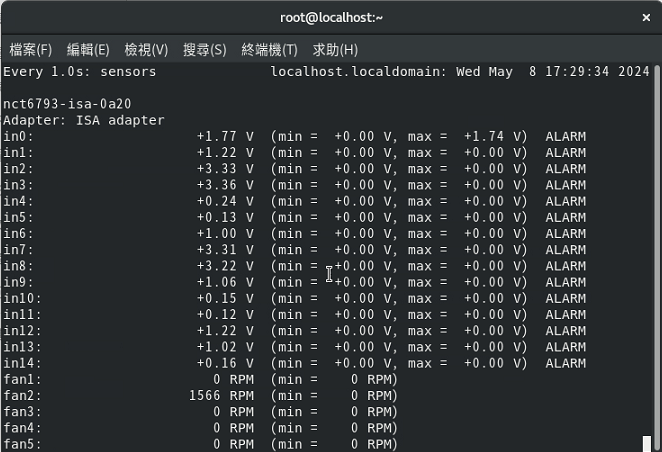Click the in6 +1.00 V reading
This screenshot has width=662, height=452.
pyautogui.click(x=225, y=233)
